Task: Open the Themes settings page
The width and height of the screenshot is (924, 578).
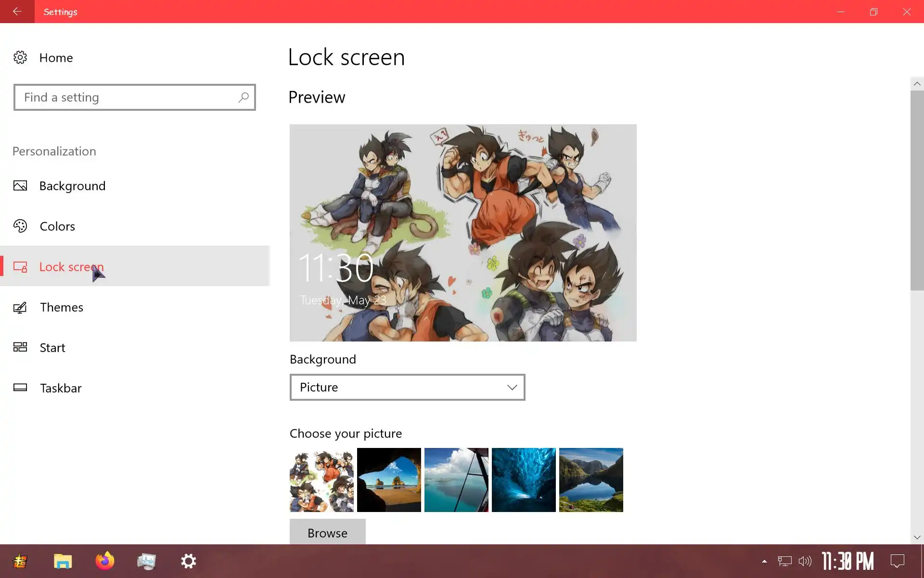Action: (62, 307)
